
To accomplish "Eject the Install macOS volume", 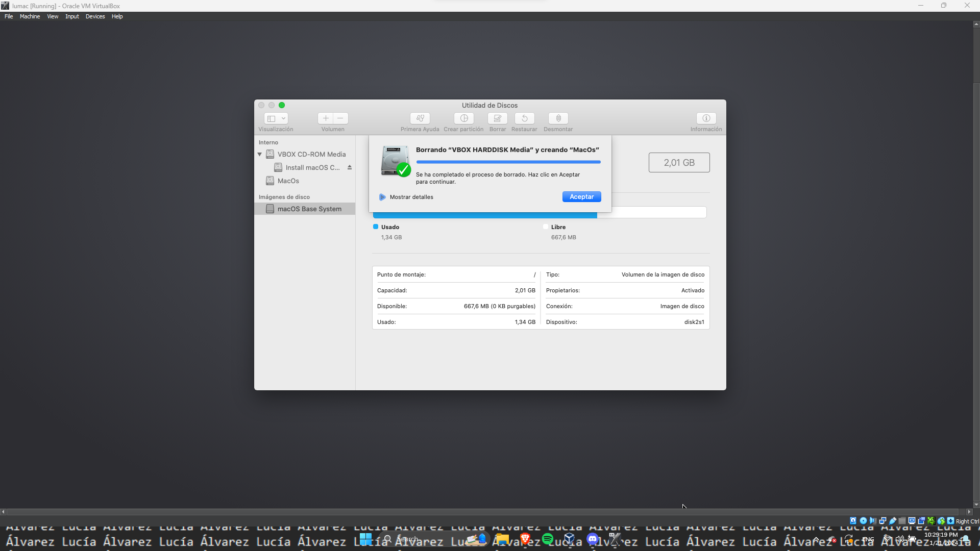I will click(350, 167).
